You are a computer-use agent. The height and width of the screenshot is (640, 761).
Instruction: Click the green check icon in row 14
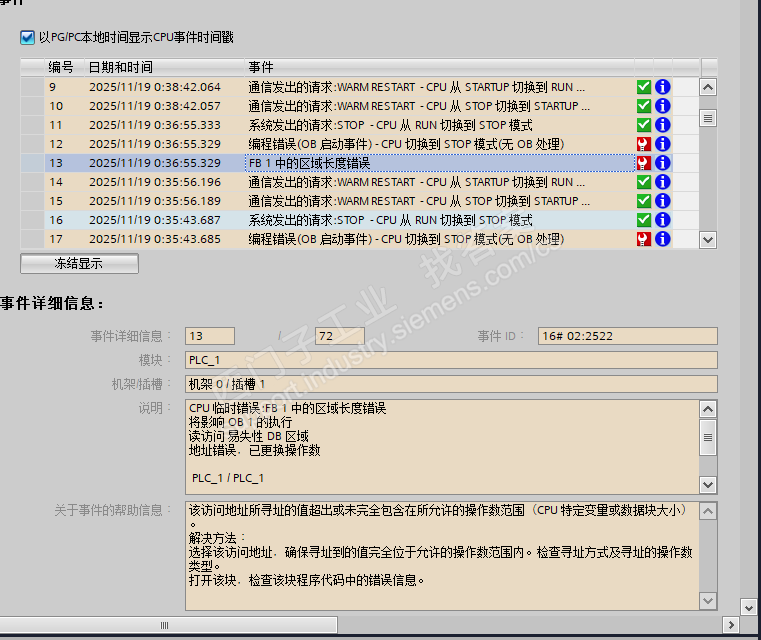644,182
